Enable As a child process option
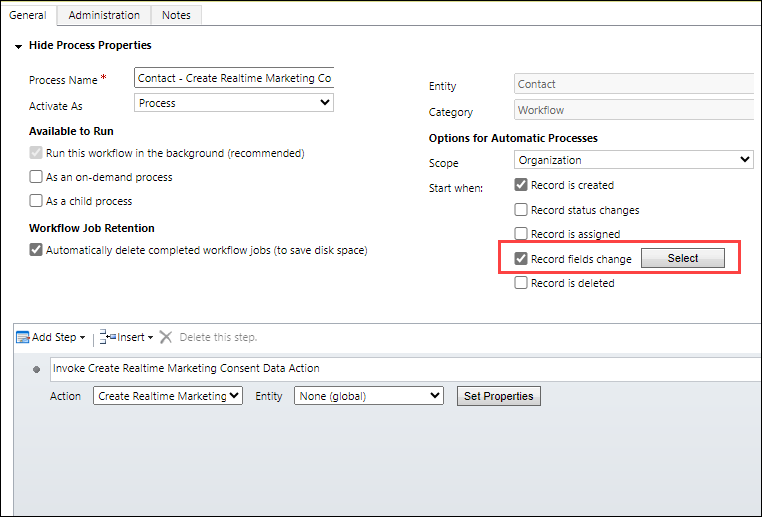The image size is (762, 517). (36, 201)
